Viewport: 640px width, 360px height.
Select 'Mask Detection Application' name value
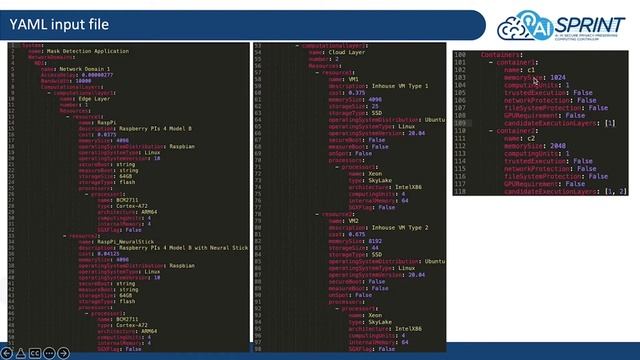click(88, 51)
